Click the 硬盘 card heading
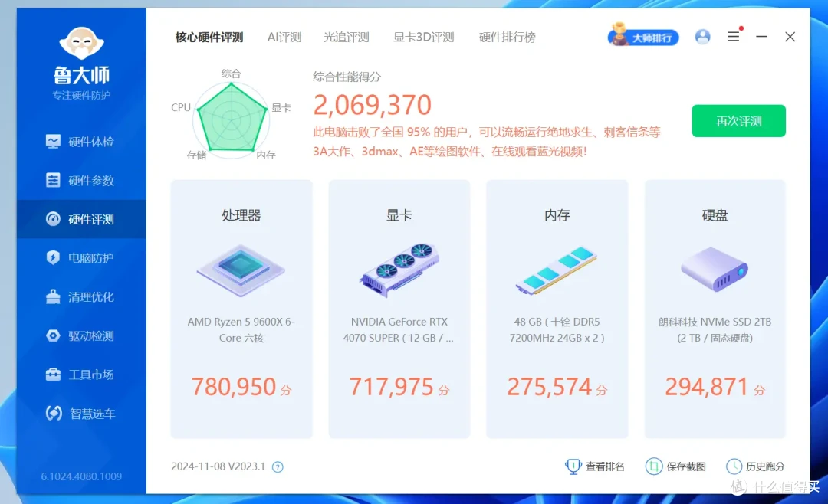 pos(715,215)
